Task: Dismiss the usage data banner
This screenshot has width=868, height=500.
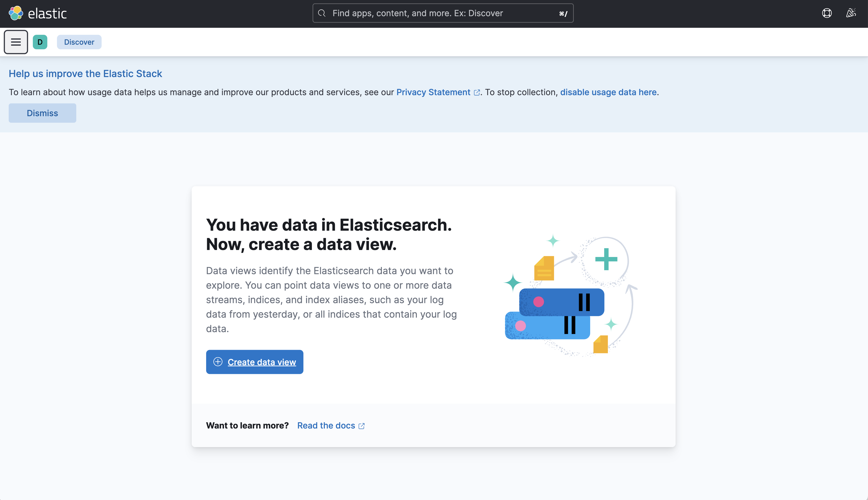Action: 42,113
